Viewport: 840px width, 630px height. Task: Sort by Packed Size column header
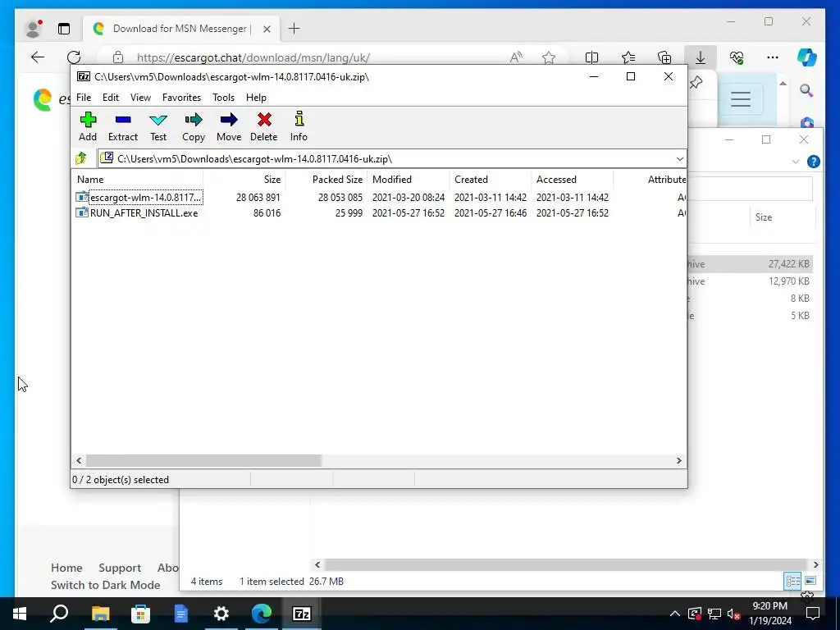[326, 180]
